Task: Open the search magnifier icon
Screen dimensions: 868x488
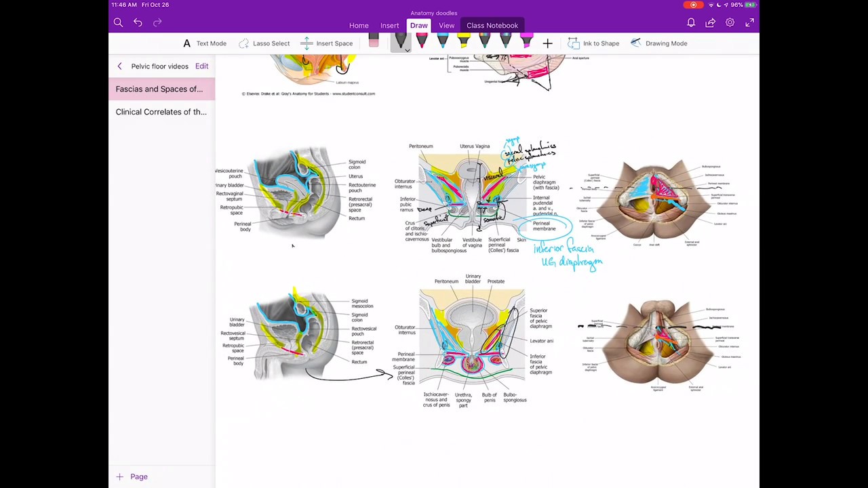Action: (118, 23)
